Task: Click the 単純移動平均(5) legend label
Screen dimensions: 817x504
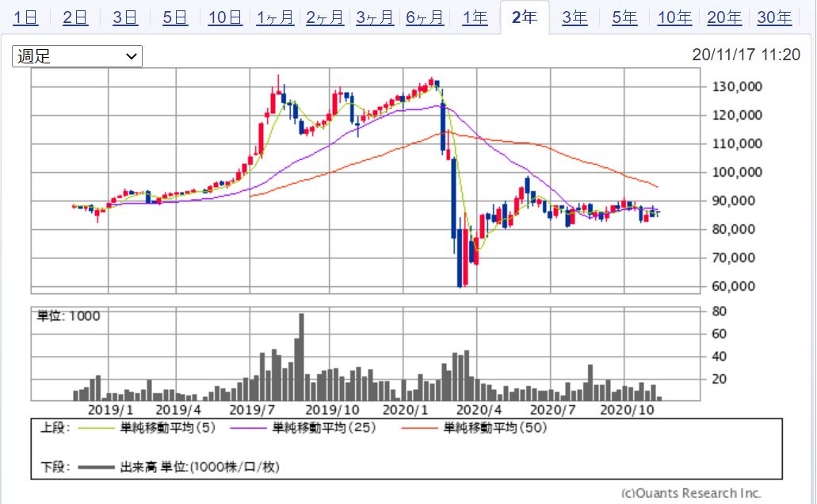Action: pos(168,428)
